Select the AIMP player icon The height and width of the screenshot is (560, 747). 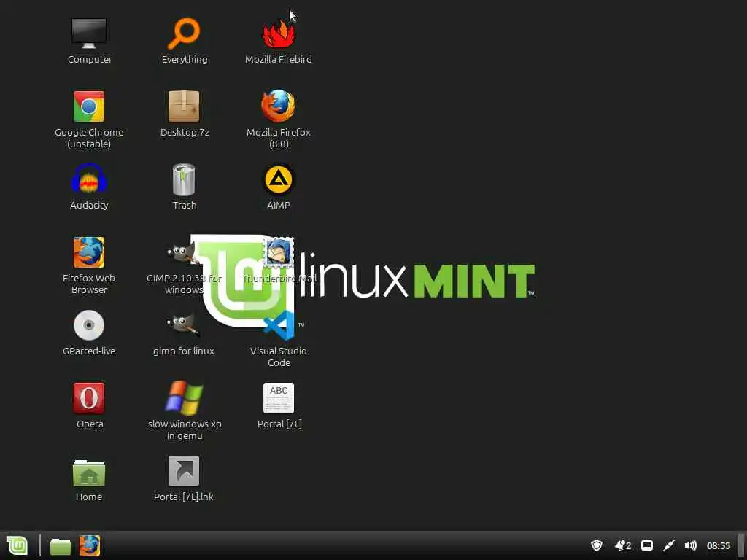pyautogui.click(x=279, y=179)
